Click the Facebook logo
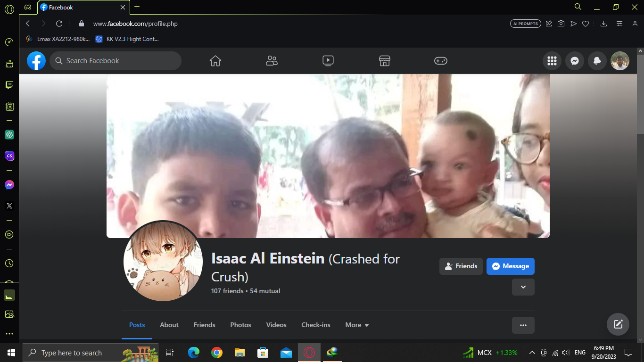644x362 pixels. click(36, 61)
